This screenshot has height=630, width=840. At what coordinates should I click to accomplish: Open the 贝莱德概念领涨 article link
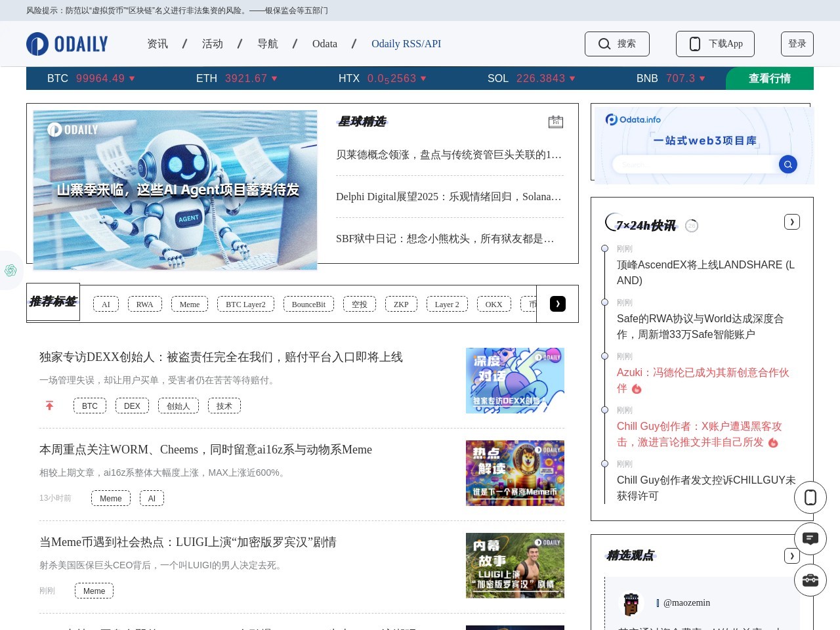449,155
